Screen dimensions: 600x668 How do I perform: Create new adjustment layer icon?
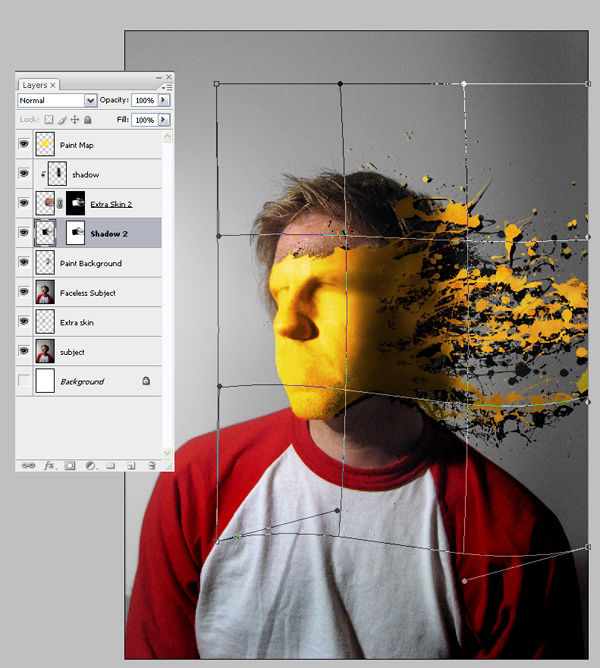point(90,466)
